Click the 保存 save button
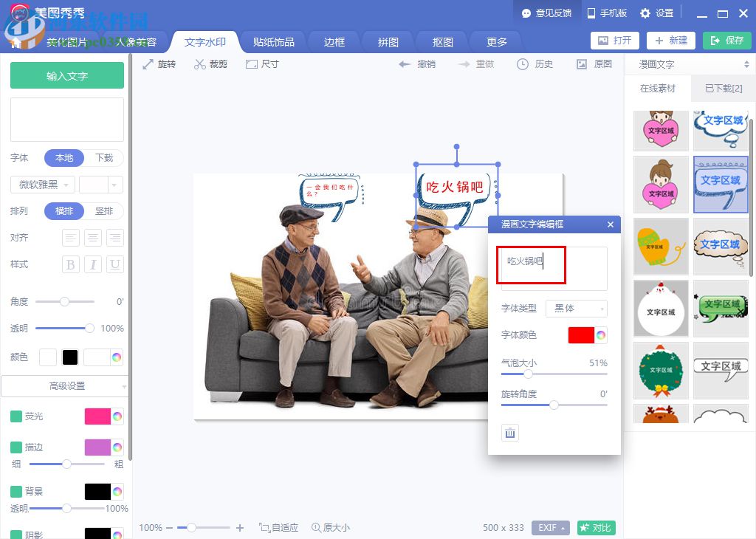756x539 pixels. [x=726, y=41]
